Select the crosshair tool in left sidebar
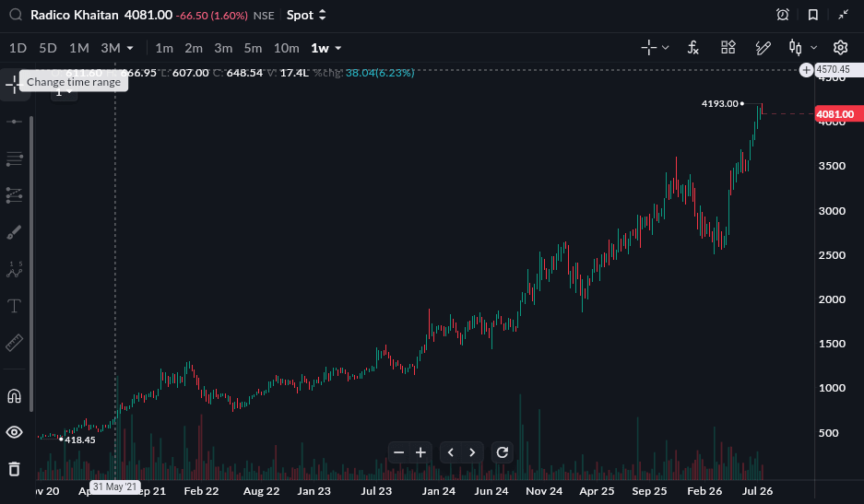Viewport: 864px width, 504px height. [x=12, y=85]
